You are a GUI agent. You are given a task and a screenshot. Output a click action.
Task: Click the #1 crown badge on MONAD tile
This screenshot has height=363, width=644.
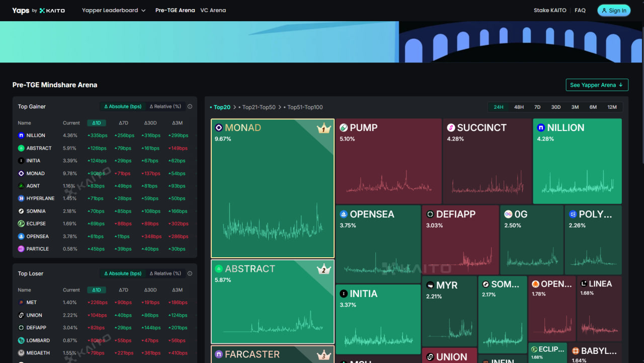tap(324, 128)
